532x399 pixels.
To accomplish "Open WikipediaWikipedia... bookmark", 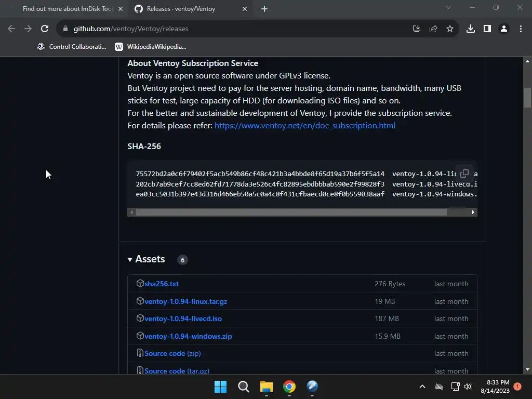I will coord(150,47).
